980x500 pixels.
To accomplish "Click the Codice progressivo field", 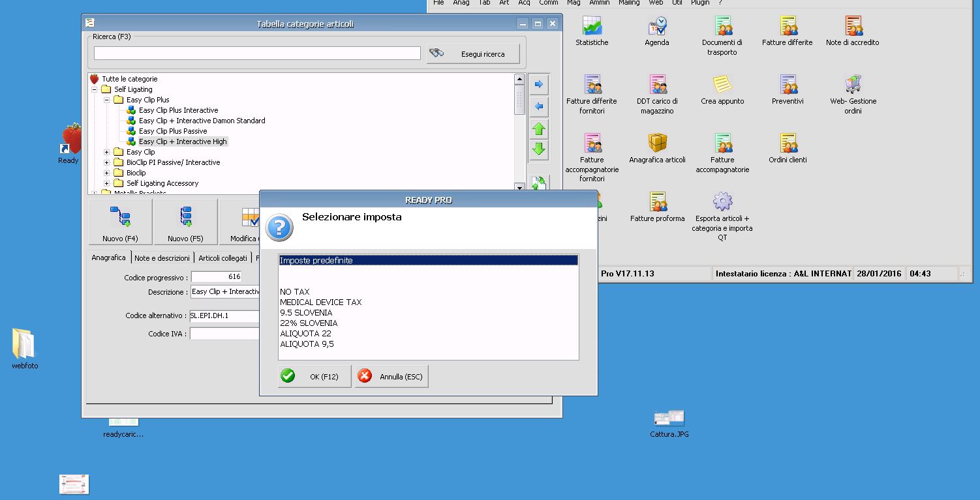I will pyautogui.click(x=217, y=277).
